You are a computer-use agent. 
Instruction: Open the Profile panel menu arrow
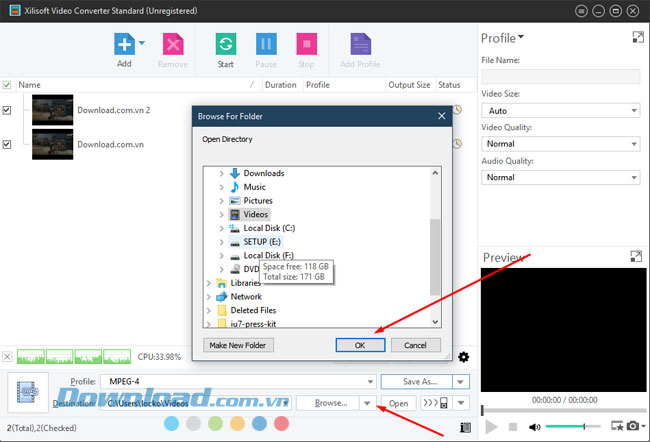point(521,36)
